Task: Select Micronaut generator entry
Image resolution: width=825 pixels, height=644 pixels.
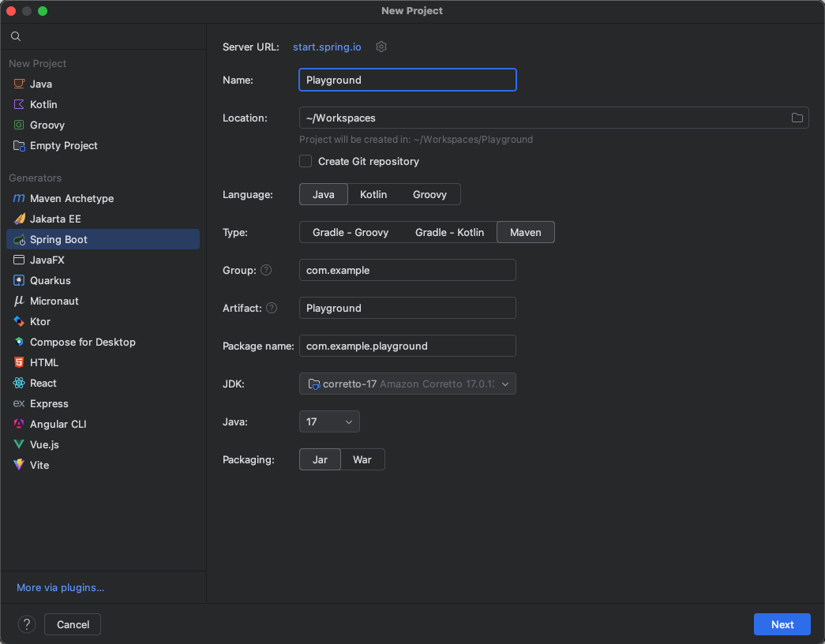Action: click(103, 301)
